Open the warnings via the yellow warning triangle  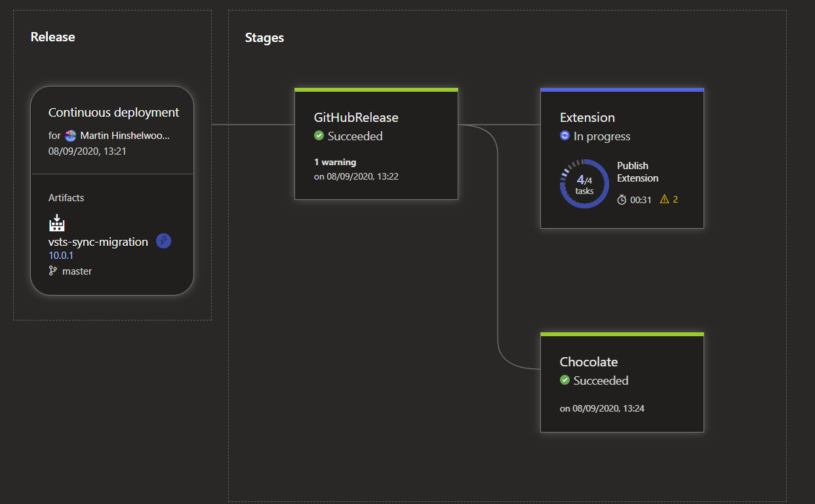tap(665, 199)
